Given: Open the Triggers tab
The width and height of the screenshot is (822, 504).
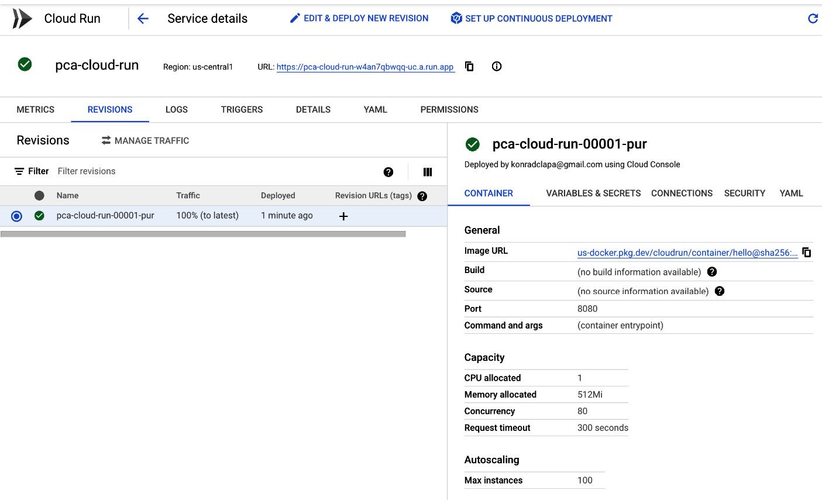Looking at the screenshot, I should pyautogui.click(x=242, y=109).
